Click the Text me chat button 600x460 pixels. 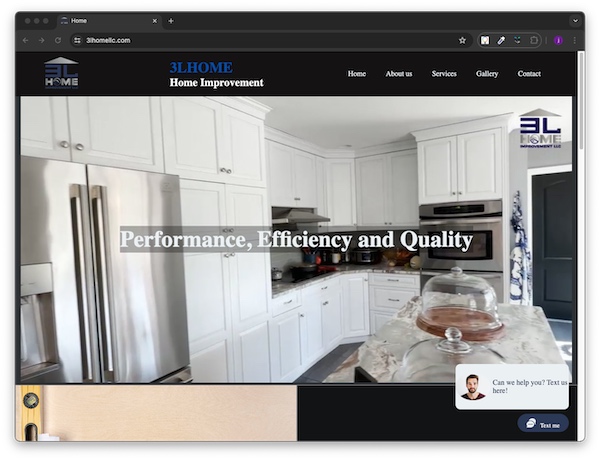tap(543, 424)
